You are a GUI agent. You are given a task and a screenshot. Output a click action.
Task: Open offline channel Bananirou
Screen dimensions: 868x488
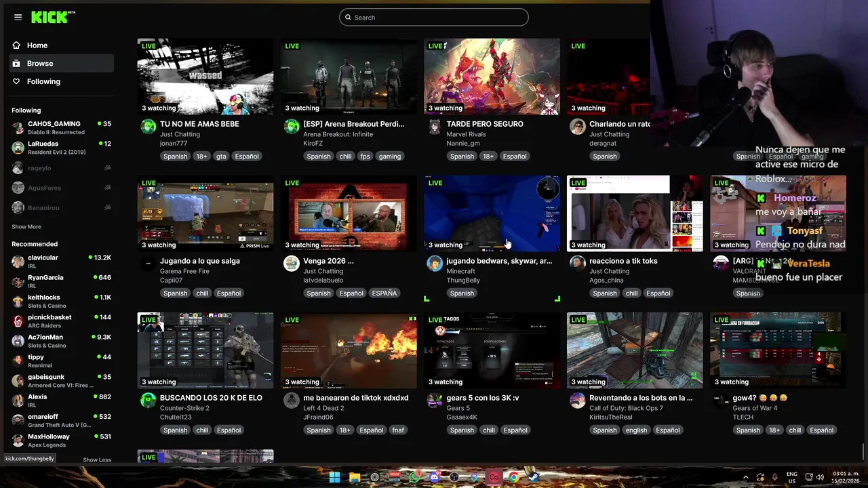[x=62, y=207]
